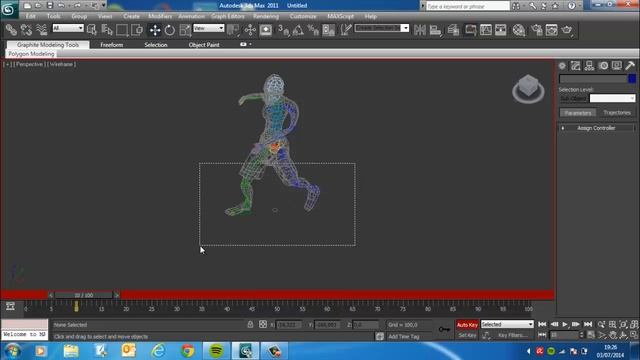
Task: Click the time slider frame thumb
Action: 84,295
